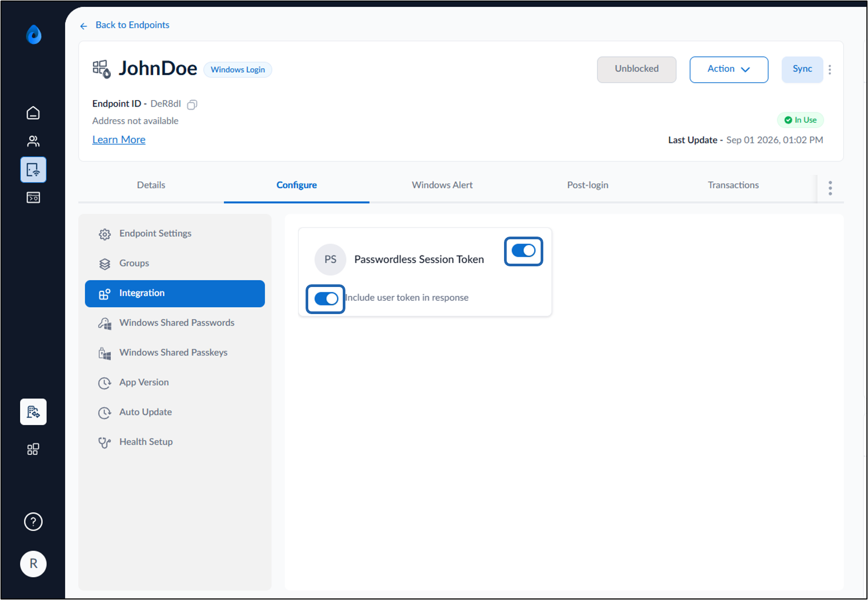Open App Version section
Viewport: 868px width, 600px height.
coord(175,382)
